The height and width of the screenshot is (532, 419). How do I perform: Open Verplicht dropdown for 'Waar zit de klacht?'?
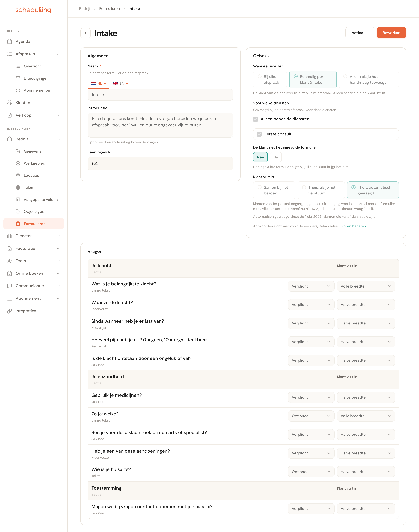pos(311,305)
